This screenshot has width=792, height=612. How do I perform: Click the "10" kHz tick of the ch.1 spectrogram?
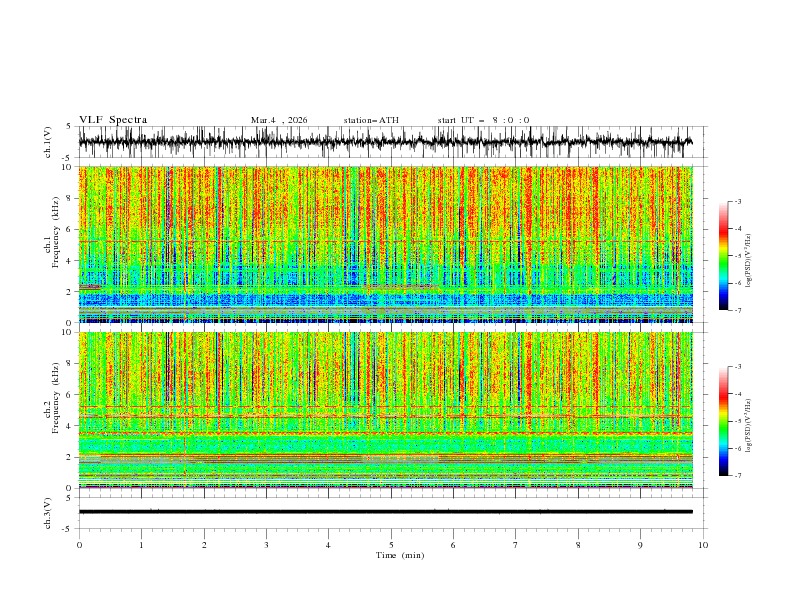[67, 167]
